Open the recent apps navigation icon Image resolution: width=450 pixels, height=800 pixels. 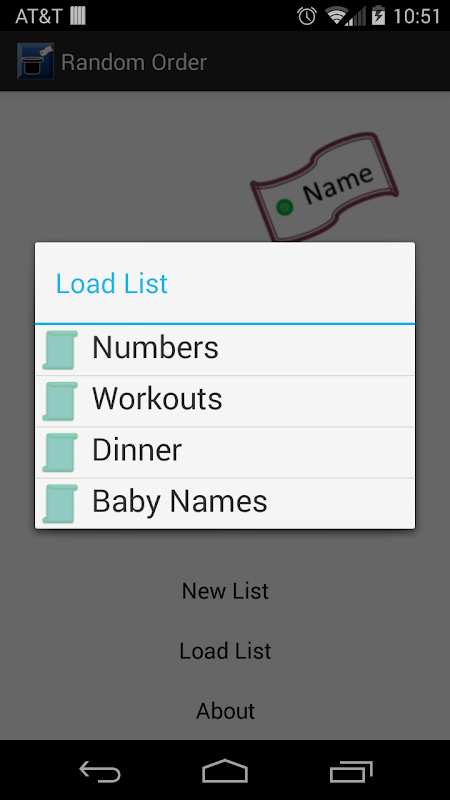(351, 771)
